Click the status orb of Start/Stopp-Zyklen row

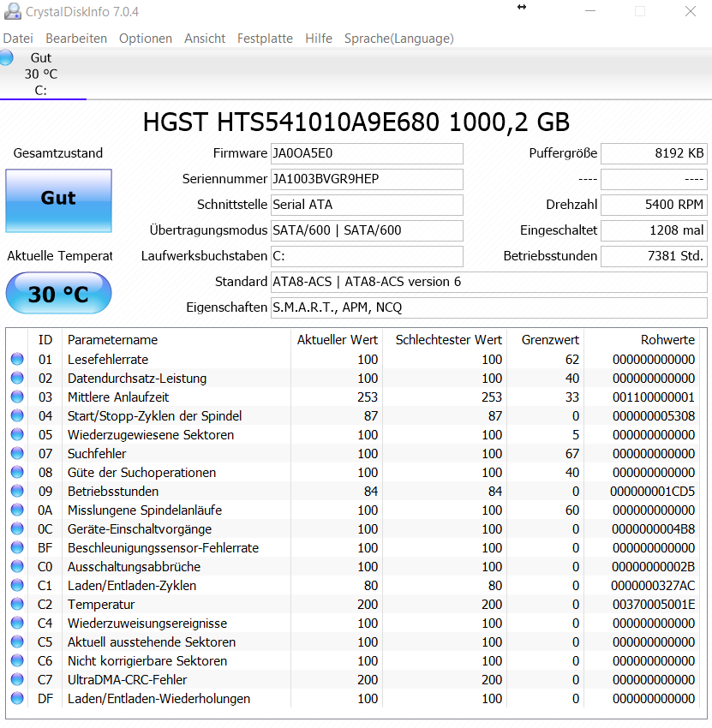pos(17,415)
